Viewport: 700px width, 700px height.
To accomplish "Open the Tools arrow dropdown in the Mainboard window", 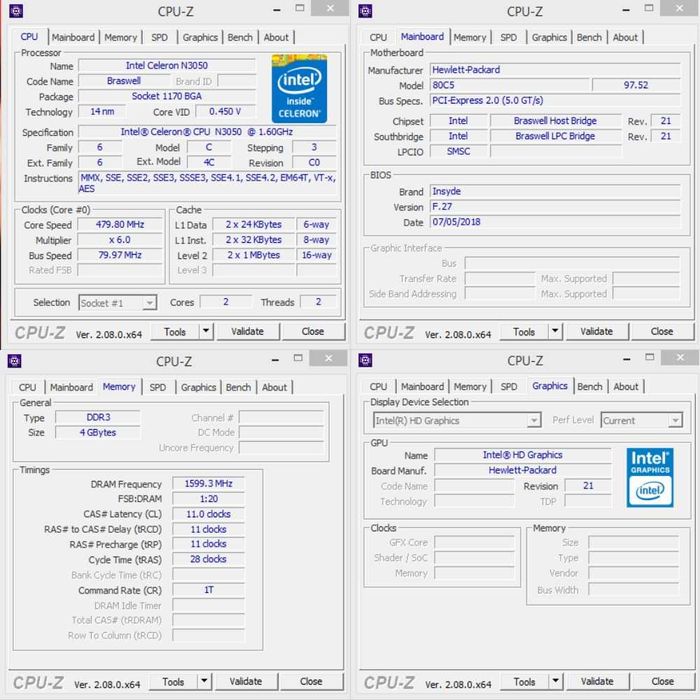I will (555, 332).
